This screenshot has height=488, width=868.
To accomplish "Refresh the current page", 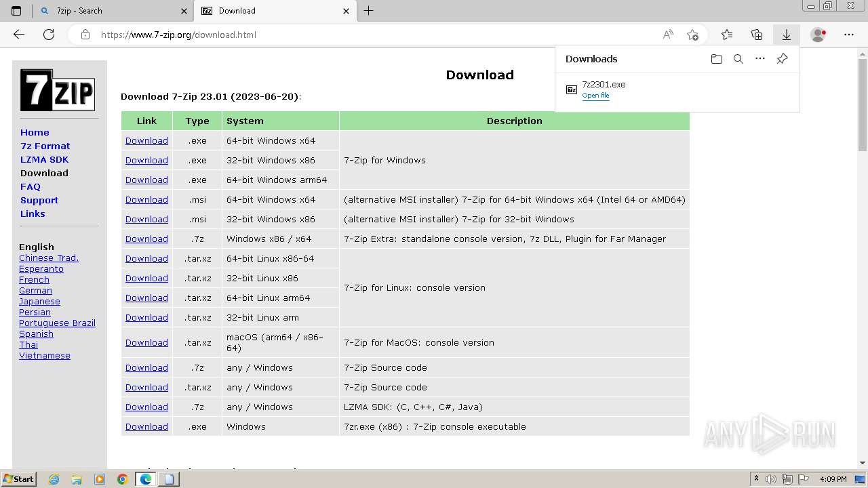I will (x=49, y=35).
